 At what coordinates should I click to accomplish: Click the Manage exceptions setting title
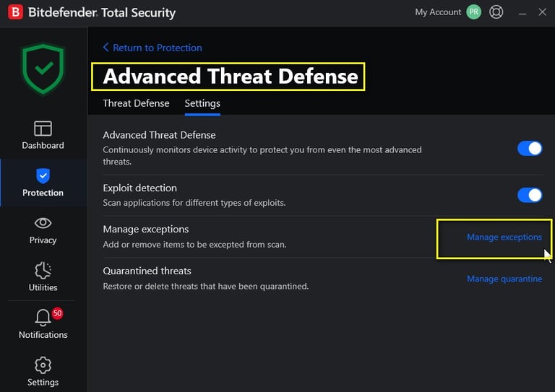point(146,230)
